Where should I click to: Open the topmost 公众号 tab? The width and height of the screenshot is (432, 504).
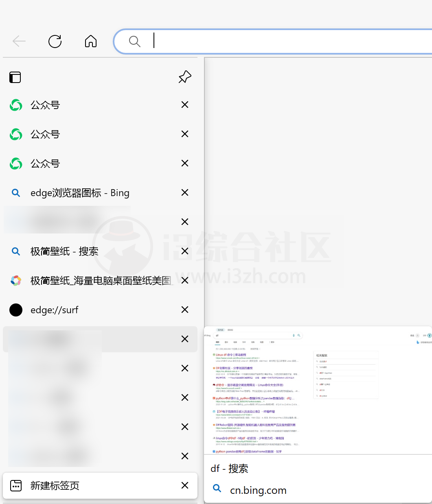100,105
